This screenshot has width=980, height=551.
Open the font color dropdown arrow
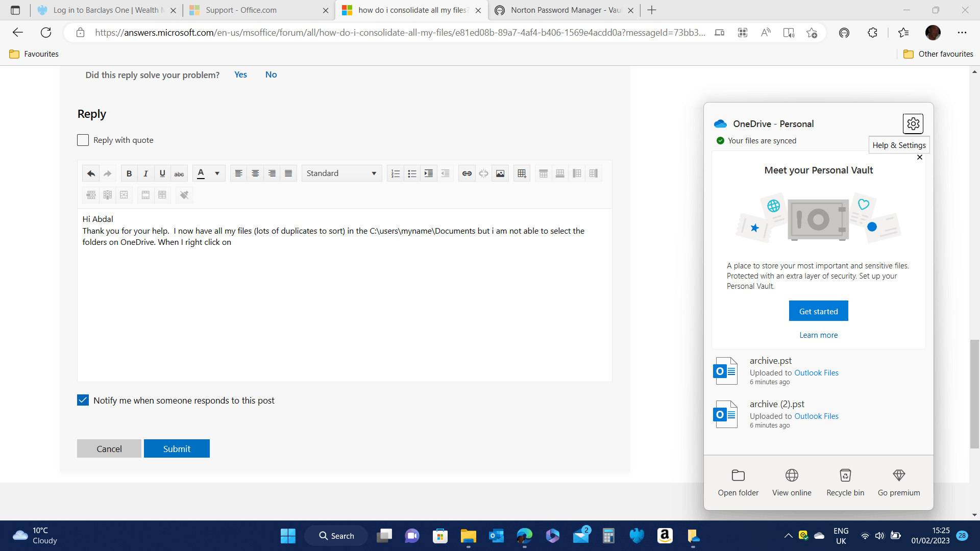click(x=217, y=173)
